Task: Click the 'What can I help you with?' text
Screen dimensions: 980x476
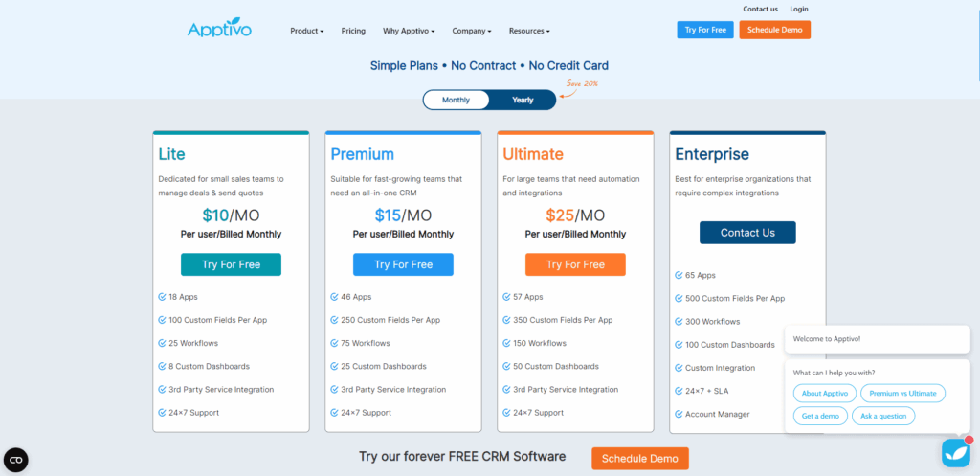Action: click(834, 373)
